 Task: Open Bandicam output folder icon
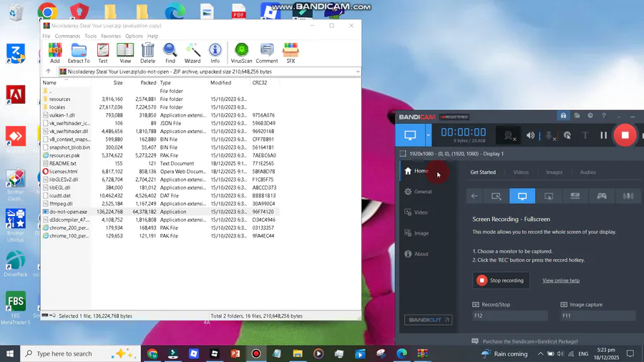click(577, 116)
